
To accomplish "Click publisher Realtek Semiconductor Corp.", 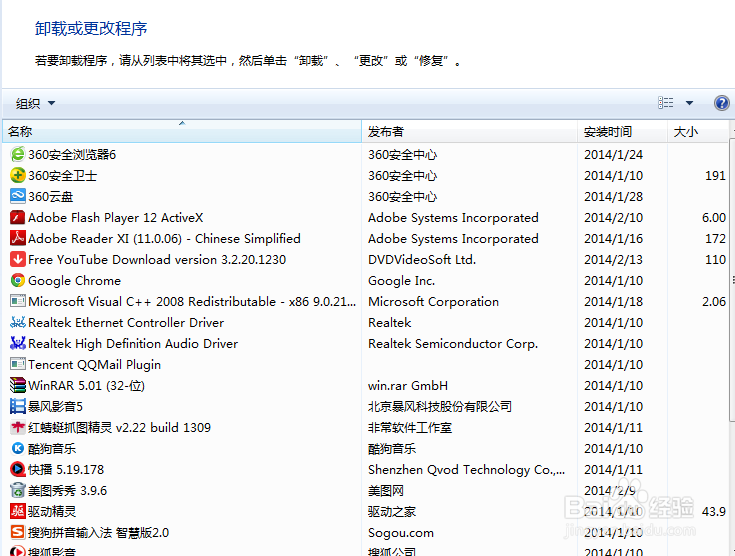I will [x=453, y=344].
